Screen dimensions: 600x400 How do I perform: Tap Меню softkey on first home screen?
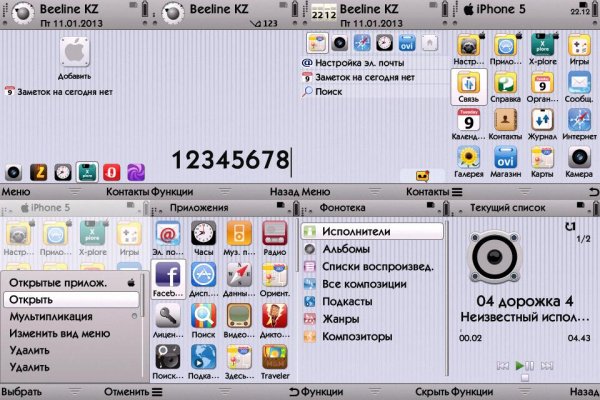tap(16, 191)
